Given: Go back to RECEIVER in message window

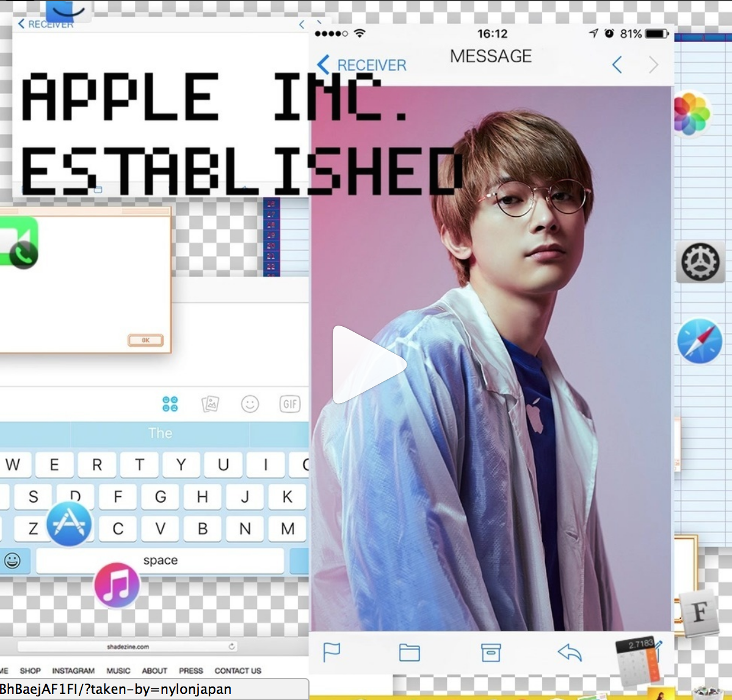Looking at the screenshot, I should 361,65.
